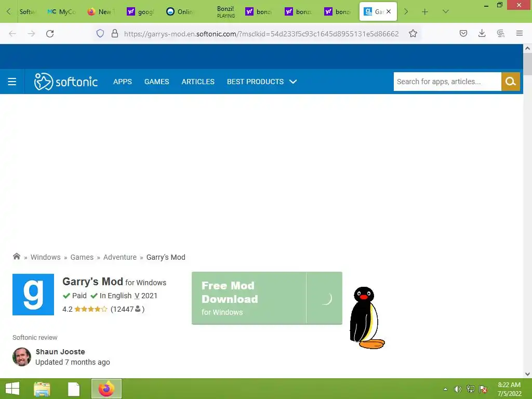
Task: Go back with the browser back arrow
Action: click(x=12, y=34)
